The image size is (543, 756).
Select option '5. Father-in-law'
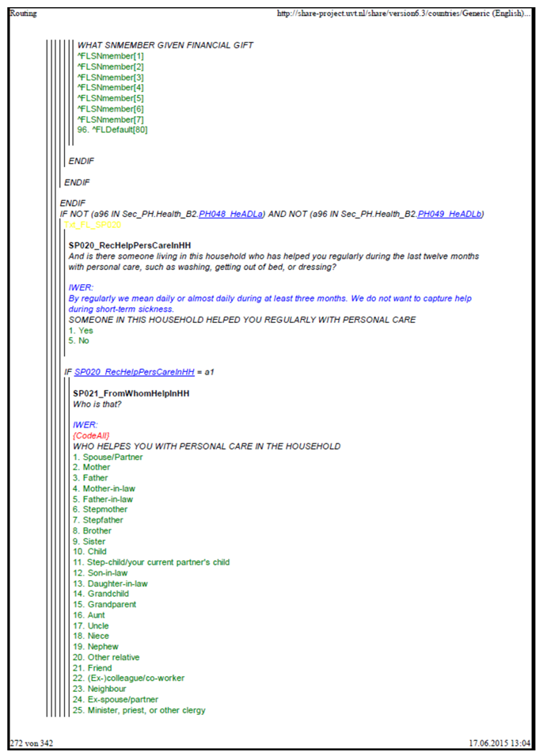coord(103,500)
